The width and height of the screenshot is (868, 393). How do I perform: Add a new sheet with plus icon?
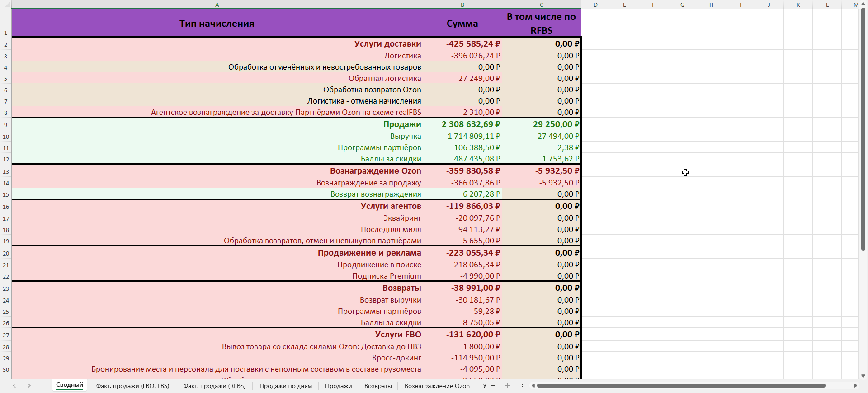[x=507, y=386]
